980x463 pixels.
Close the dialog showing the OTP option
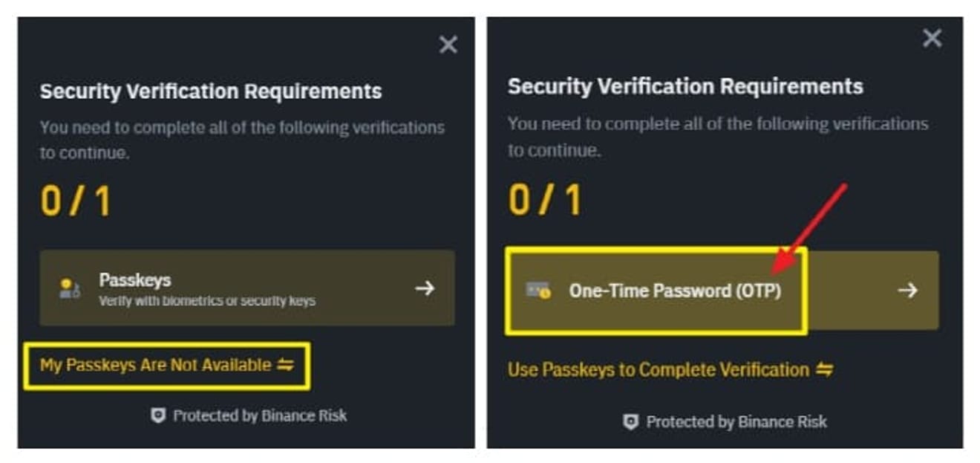pyautogui.click(x=932, y=39)
